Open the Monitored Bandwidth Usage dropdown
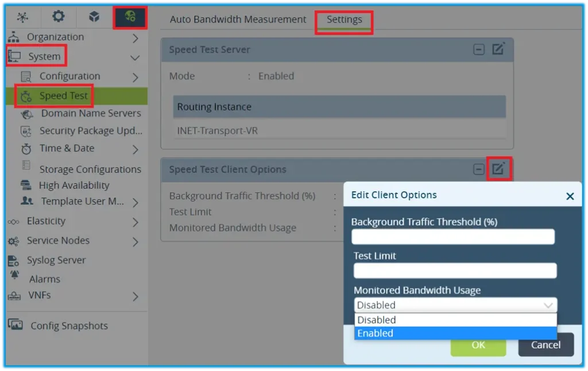588x371 pixels. click(455, 306)
